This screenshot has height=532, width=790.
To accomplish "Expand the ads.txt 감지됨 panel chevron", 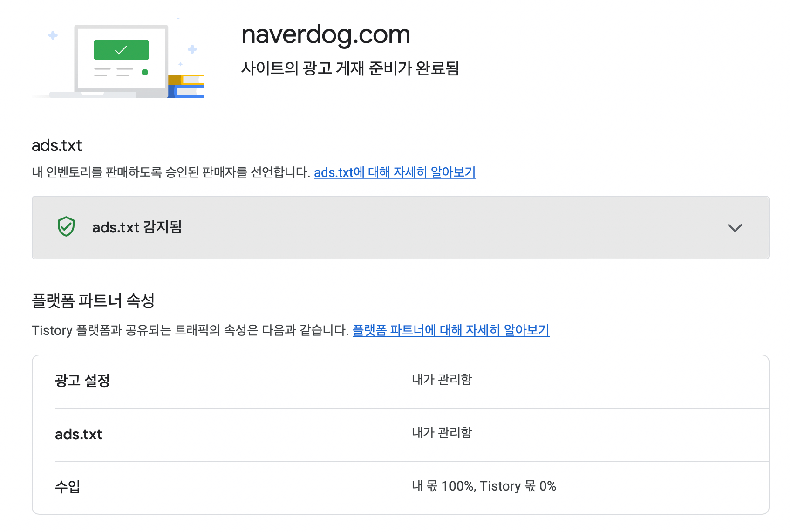I will point(735,228).
